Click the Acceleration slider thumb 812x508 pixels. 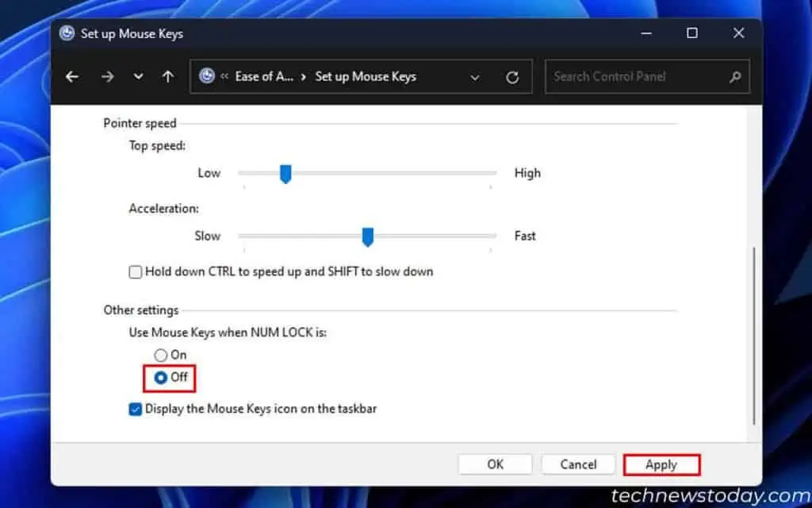[368, 237]
